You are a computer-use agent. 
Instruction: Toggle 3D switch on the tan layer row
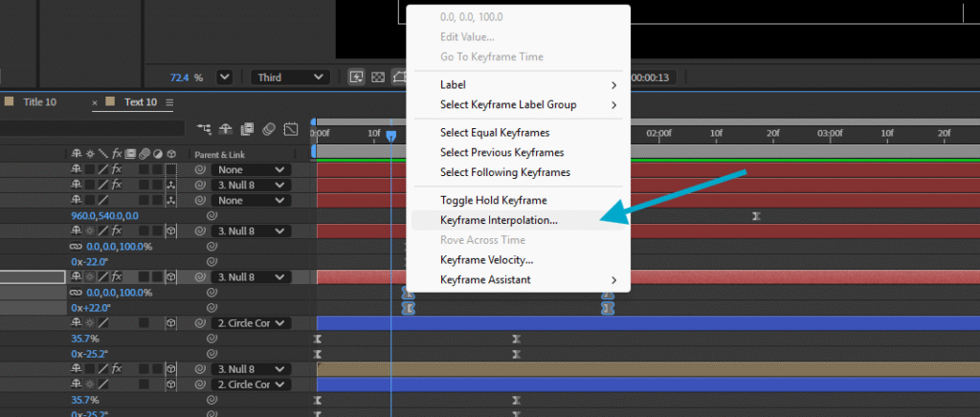click(x=171, y=369)
